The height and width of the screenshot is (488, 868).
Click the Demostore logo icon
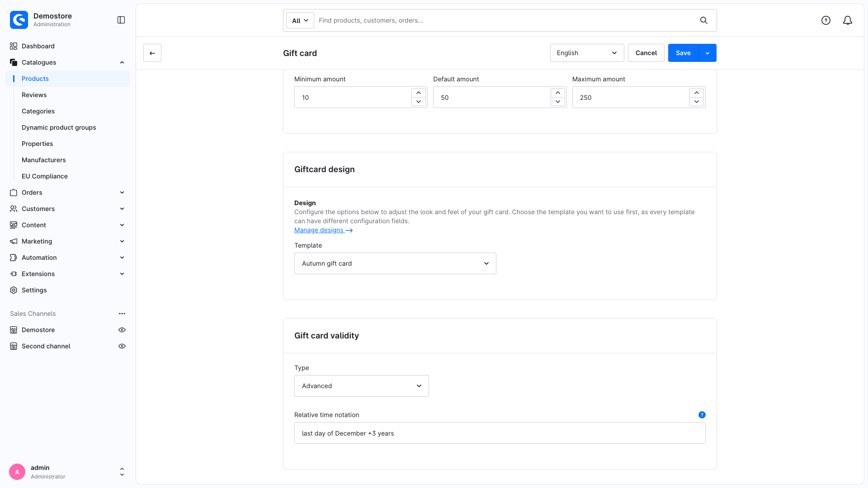[19, 20]
